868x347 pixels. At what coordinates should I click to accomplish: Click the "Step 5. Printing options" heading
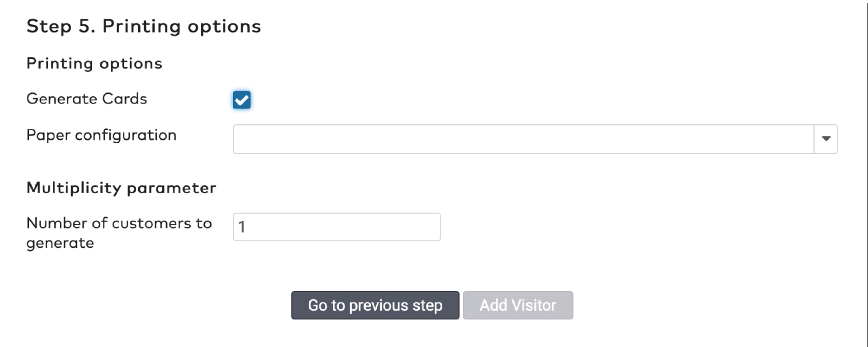(144, 26)
